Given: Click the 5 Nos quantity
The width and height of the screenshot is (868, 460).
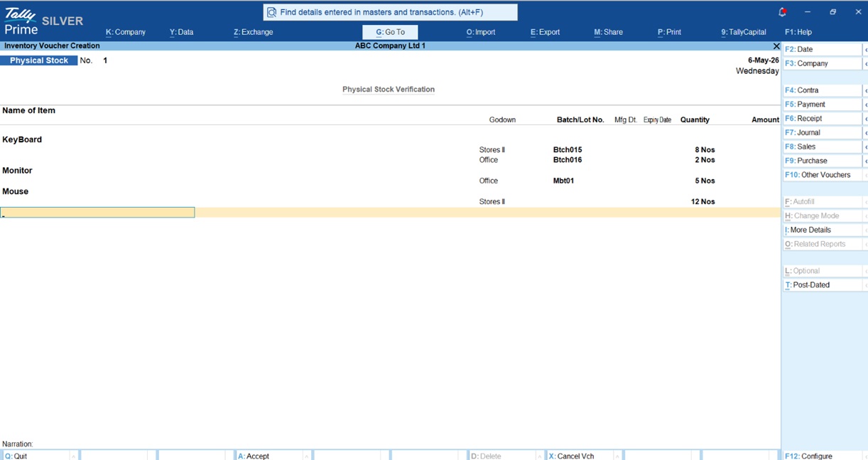Looking at the screenshot, I should [x=705, y=181].
